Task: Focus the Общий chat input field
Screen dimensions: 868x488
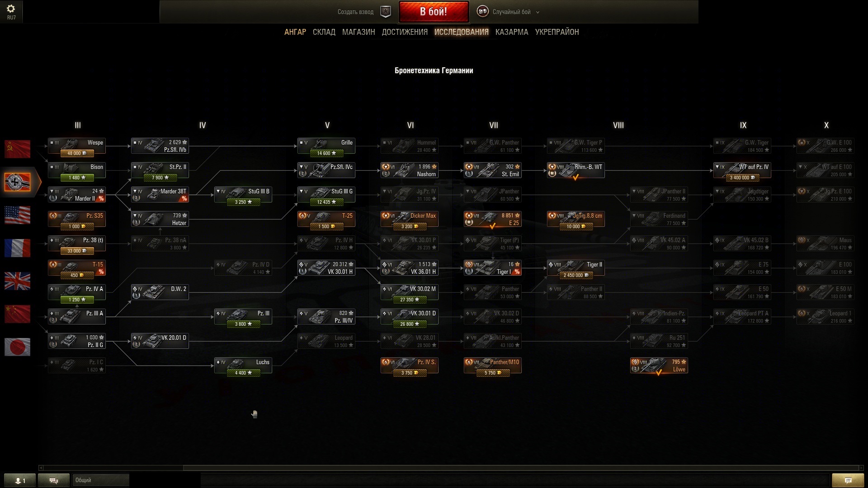Action: click(x=101, y=480)
